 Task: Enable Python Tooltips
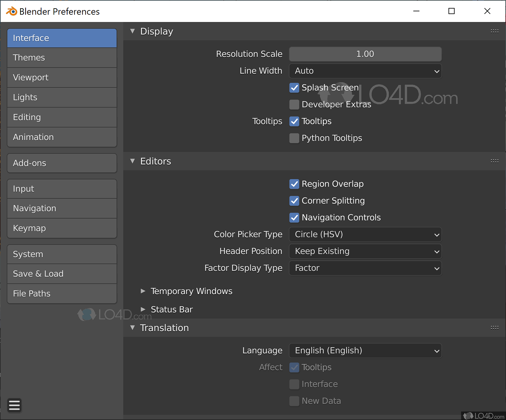pos(294,138)
